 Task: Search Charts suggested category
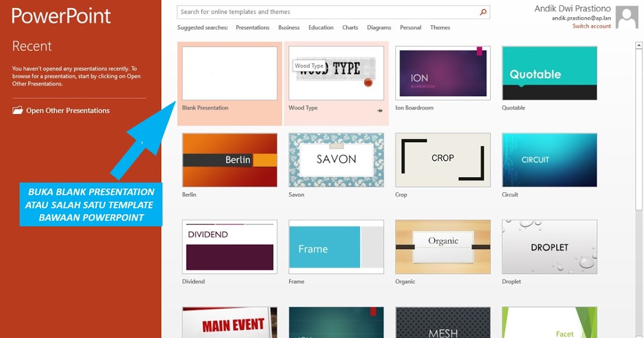pos(350,27)
